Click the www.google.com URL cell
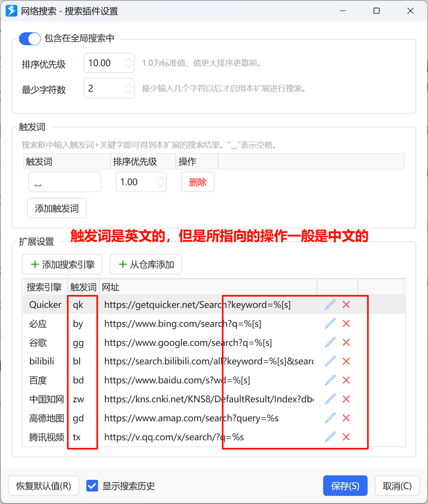The image size is (428, 504). (x=188, y=343)
